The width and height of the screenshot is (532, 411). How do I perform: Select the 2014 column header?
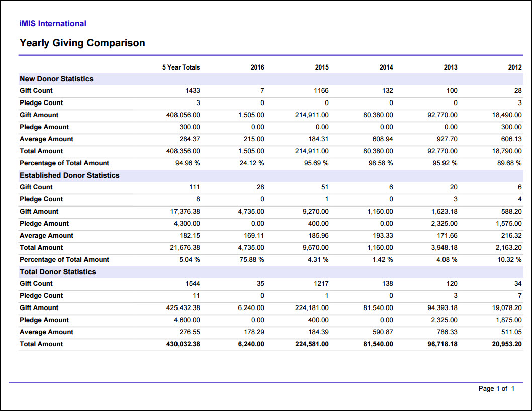386,67
